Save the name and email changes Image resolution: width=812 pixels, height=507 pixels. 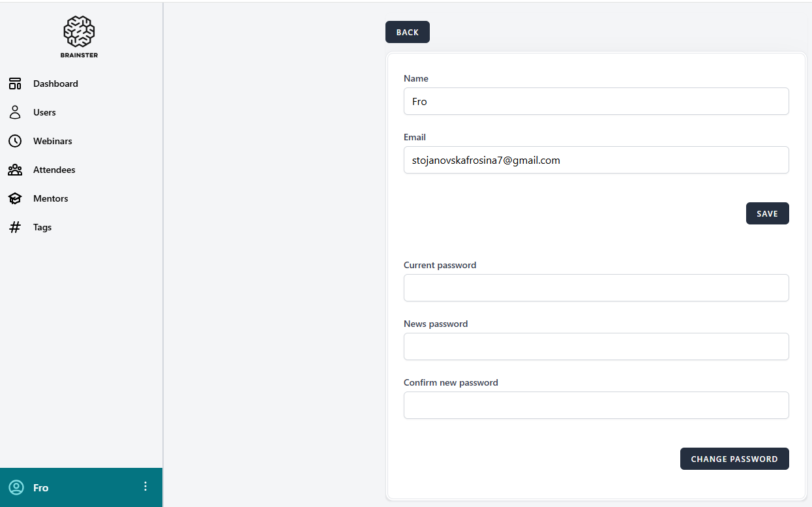767,213
